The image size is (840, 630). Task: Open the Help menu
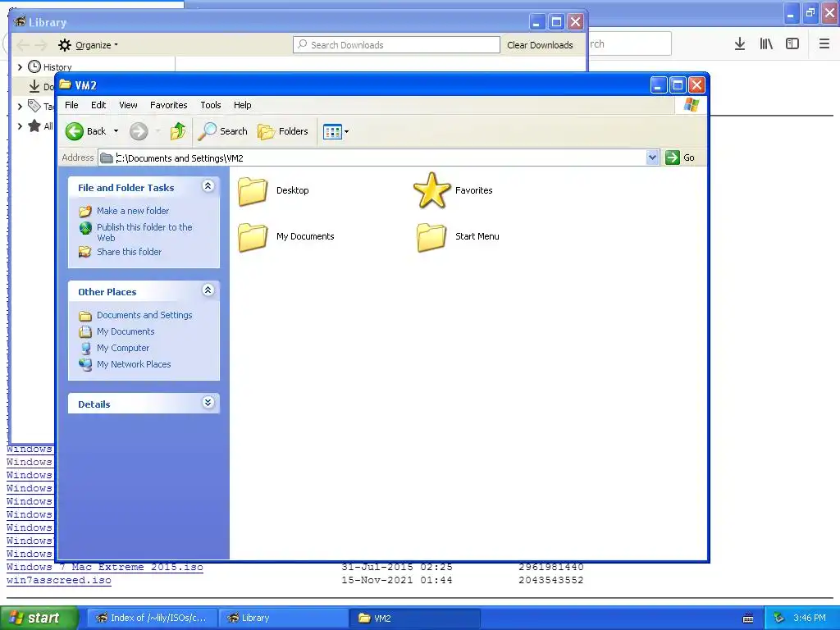pos(242,105)
